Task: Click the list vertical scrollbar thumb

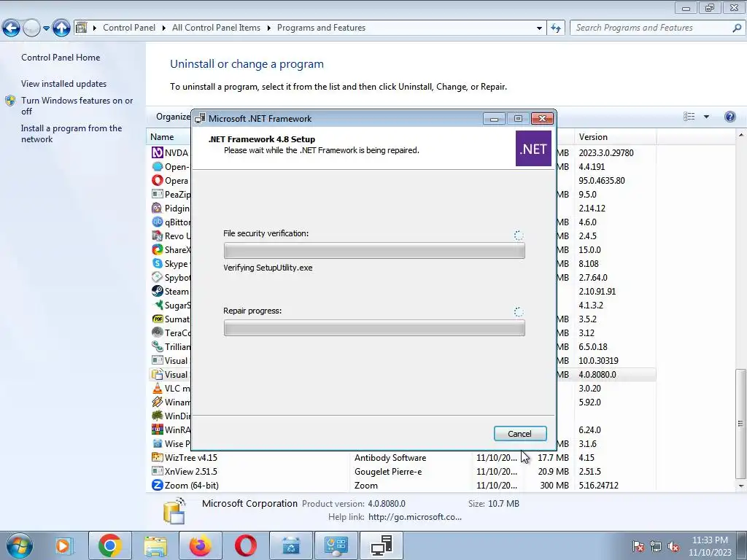Action: [740, 424]
